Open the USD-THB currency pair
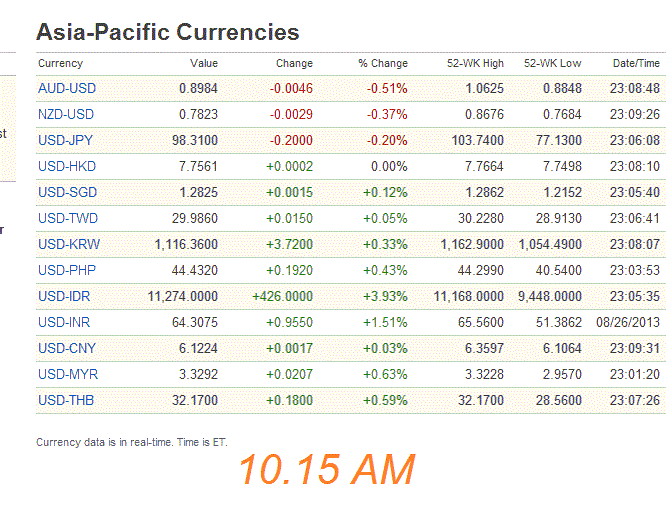The height and width of the screenshot is (513, 670). click(x=67, y=400)
